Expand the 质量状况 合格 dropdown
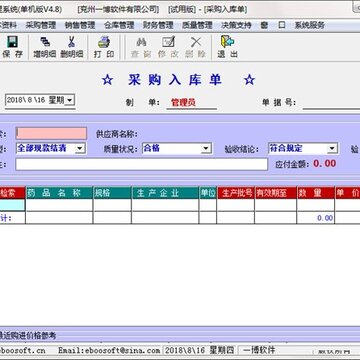The height and width of the screenshot is (360, 360). [x=206, y=149]
